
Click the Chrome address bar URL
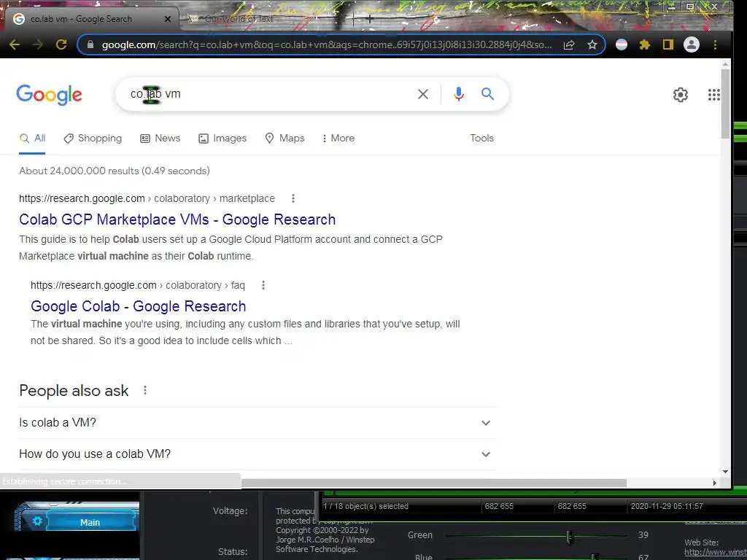327,44
